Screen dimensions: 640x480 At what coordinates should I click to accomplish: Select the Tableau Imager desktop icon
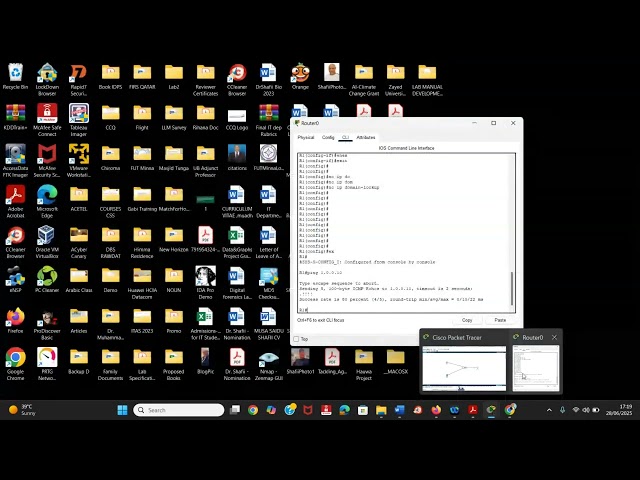(78, 120)
